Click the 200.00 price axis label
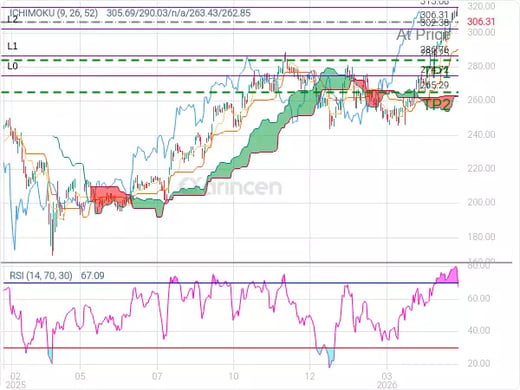This screenshot has height=390, width=520. pyautogui.click(x=481, y=202)
